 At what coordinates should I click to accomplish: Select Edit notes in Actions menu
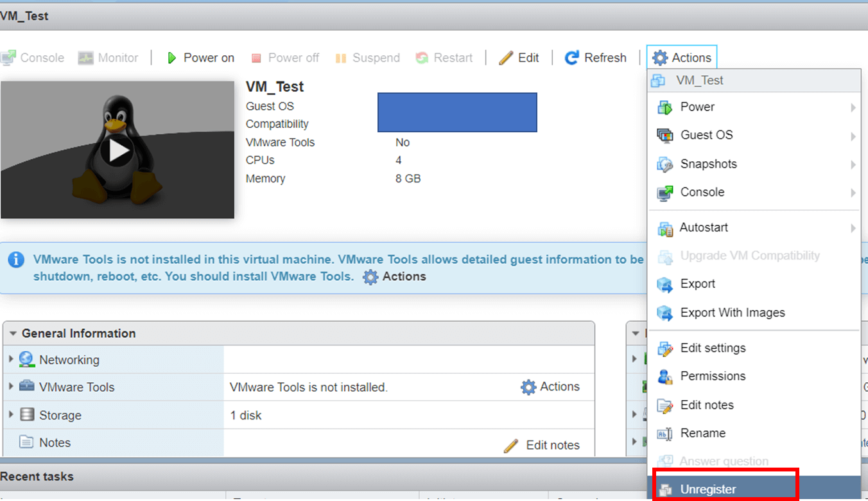point(754,405)
